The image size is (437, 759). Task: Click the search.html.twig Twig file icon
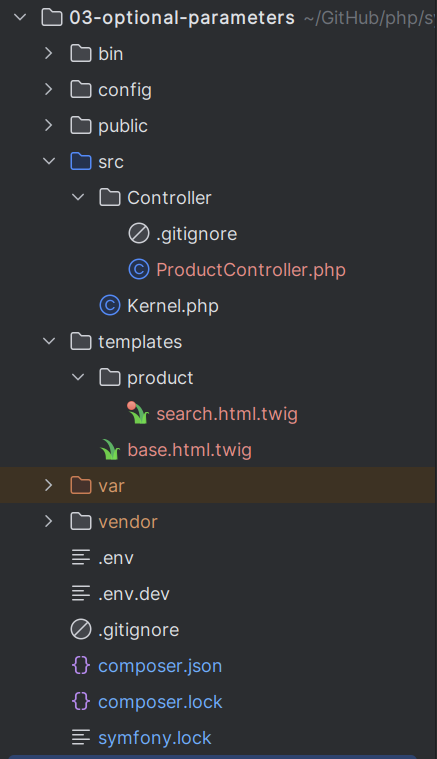138,413
